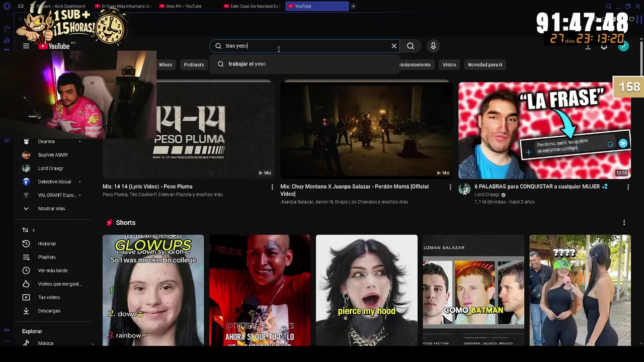Expand 'Mostrar más' subscriptions list
The width and height of the screenshot is (644, 362).
tap(53, 208)
